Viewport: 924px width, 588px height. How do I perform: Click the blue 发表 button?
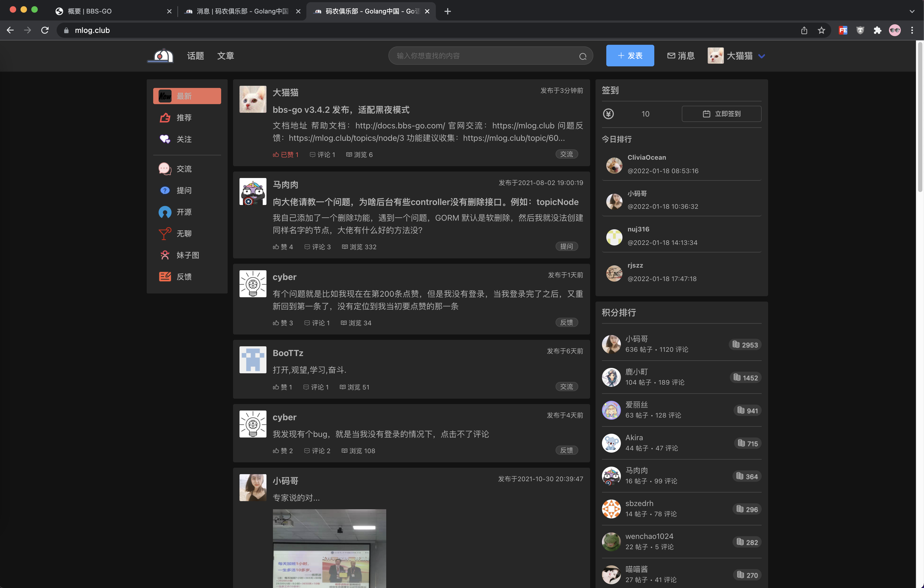point(630,56)
